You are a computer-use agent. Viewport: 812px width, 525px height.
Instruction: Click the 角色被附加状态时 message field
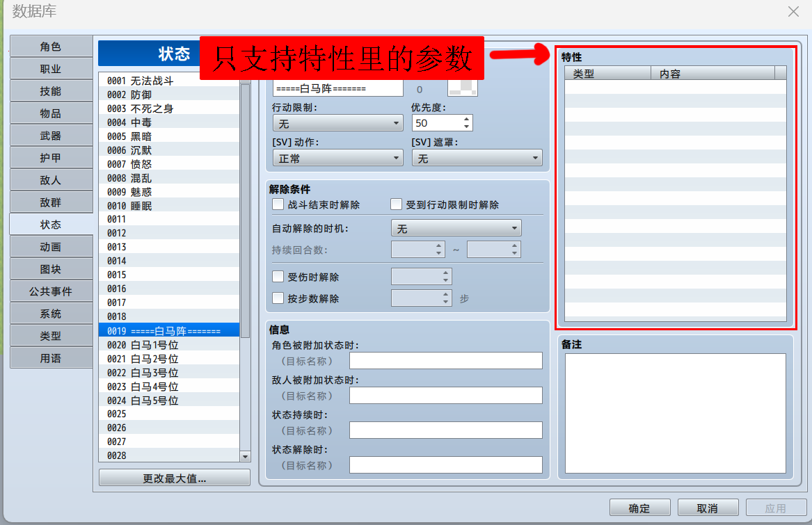[446, 360]
